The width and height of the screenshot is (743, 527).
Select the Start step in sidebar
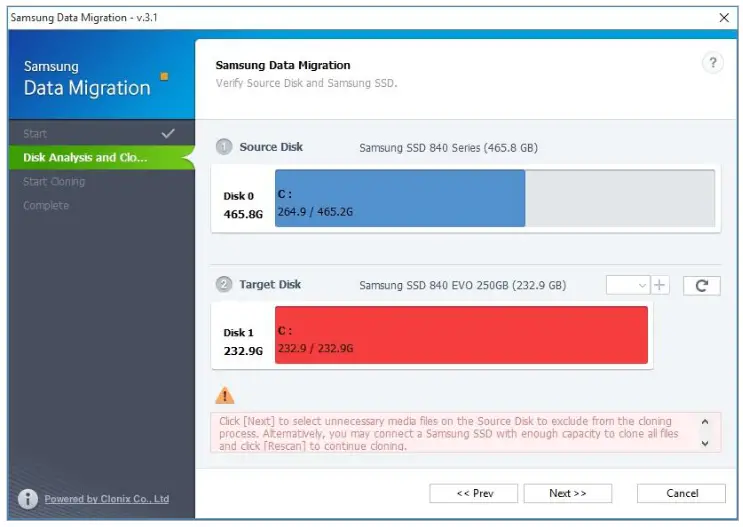coord(102,134)
